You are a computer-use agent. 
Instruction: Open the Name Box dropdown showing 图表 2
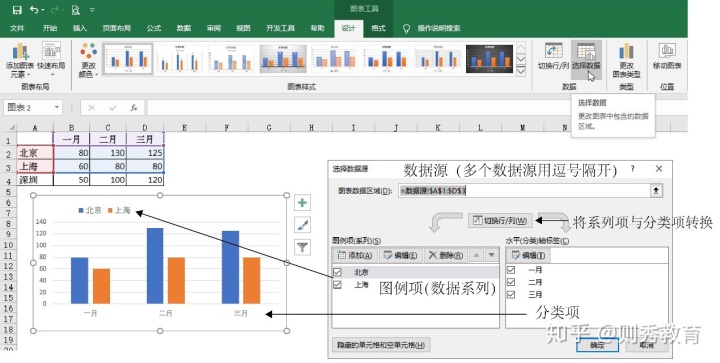pyautogui.click(x=57, y=107)
